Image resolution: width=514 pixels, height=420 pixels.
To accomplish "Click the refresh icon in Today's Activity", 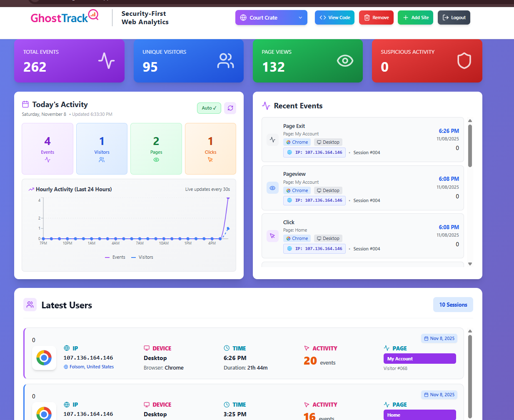I will click(230, 108).
